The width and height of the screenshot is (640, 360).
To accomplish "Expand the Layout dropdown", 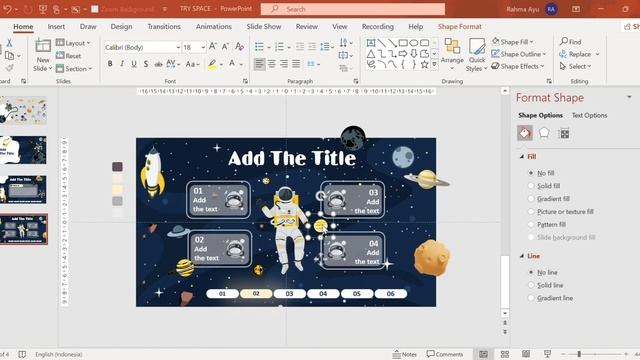I will (73, 43).
